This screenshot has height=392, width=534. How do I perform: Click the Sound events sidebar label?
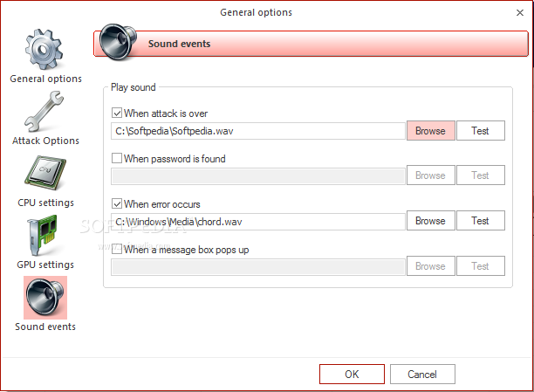45,327
